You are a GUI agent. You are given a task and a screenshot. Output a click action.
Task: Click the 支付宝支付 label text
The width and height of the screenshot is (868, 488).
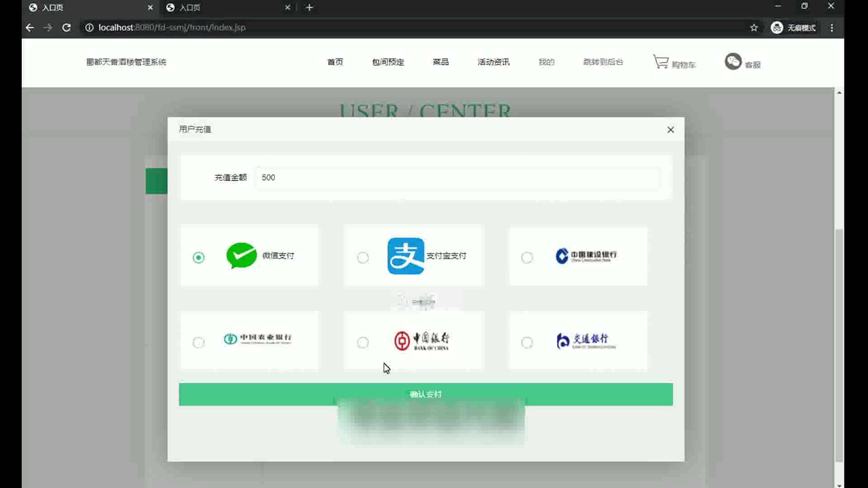pos(446,256)
